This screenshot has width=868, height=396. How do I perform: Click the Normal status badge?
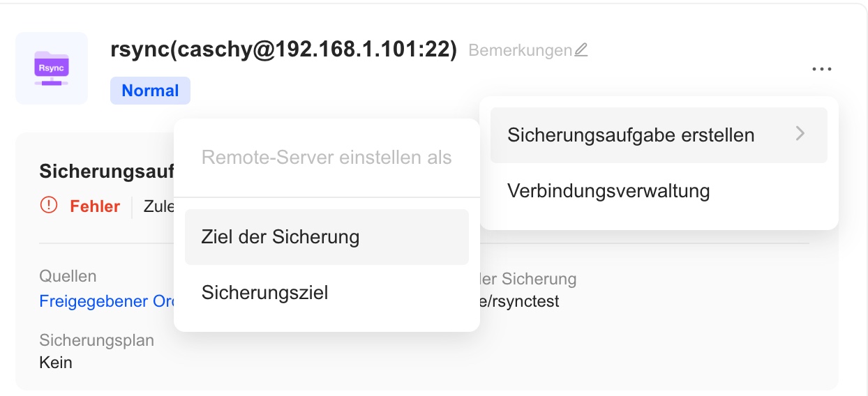(150, 91)
